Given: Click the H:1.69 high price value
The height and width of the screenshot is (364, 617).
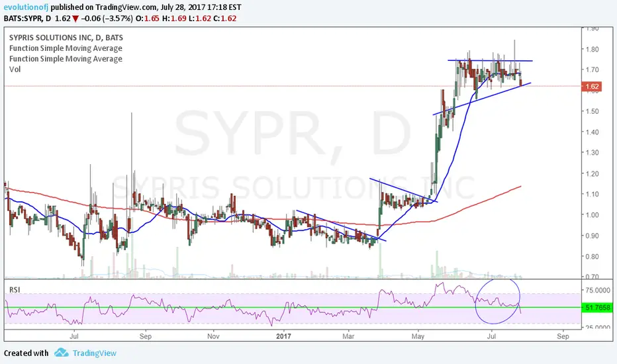Looking at the screenshot, I should click(174, 18).
